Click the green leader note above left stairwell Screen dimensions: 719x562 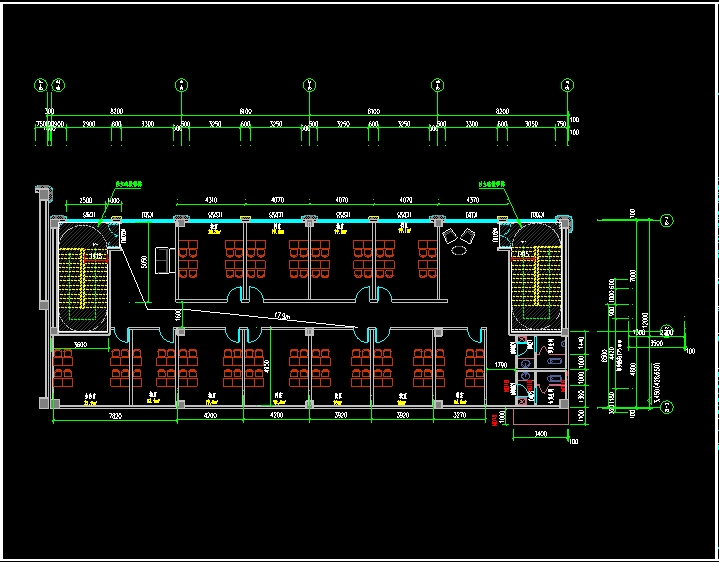[x=129, y=185]
